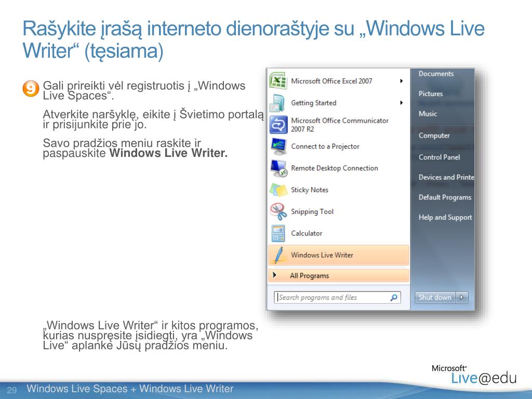Open the Shut down options arrow
Image resolution: width=532 pixels, height=399 pixels.
click(462, 298)
